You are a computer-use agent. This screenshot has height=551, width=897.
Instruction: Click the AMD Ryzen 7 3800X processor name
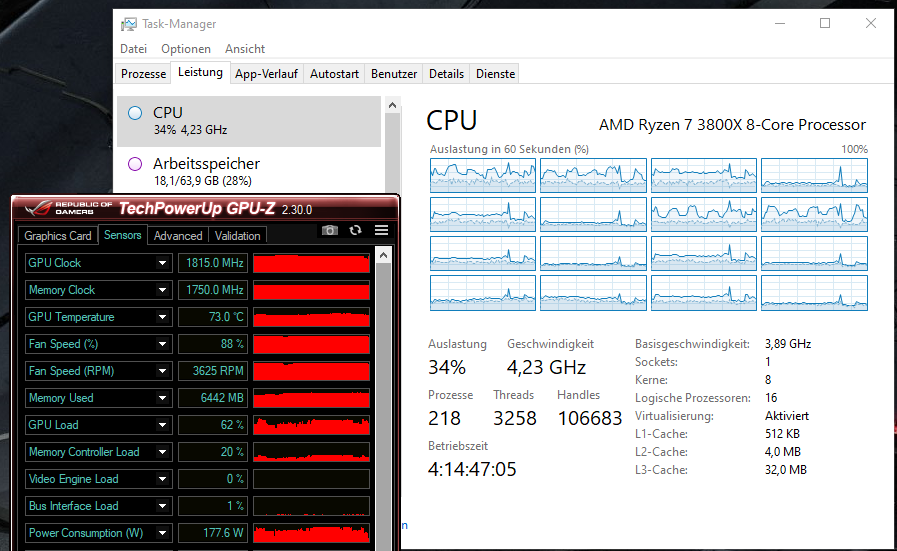(732, 125)
